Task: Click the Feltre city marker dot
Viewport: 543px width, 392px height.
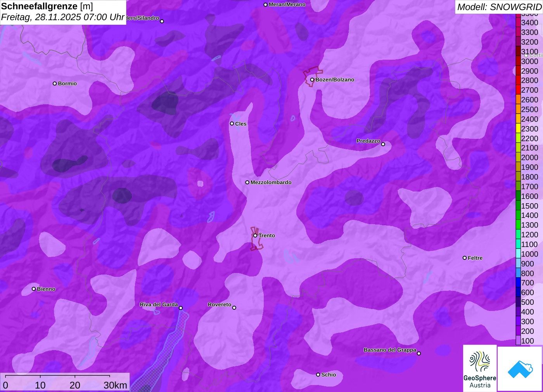Action: tap(465, 258)
